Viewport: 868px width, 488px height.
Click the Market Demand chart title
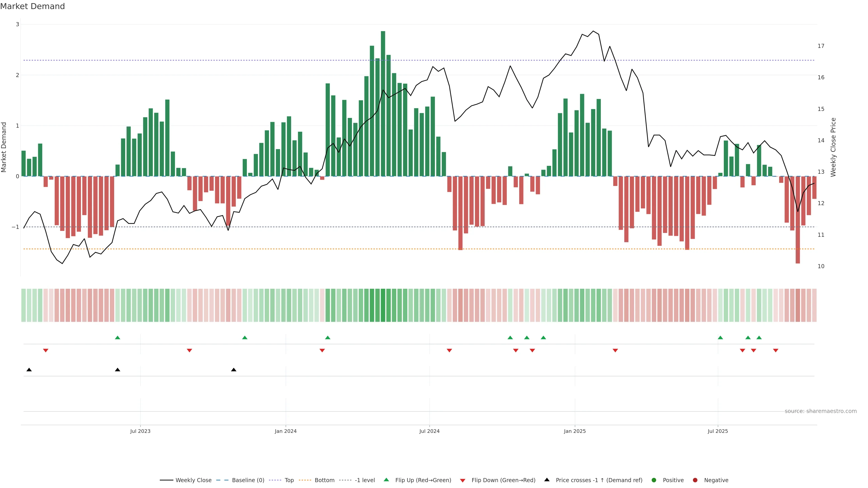(32, 6)
